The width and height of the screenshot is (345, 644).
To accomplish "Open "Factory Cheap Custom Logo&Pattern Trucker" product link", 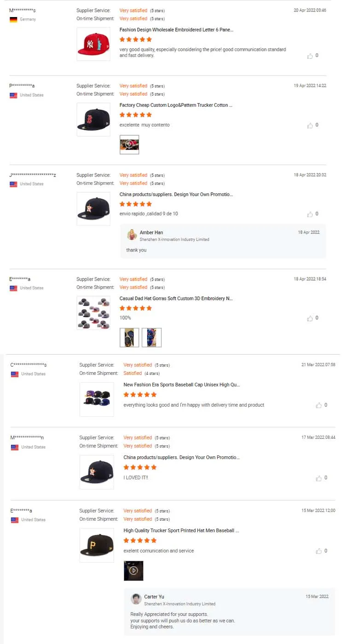I will point(176,105).
